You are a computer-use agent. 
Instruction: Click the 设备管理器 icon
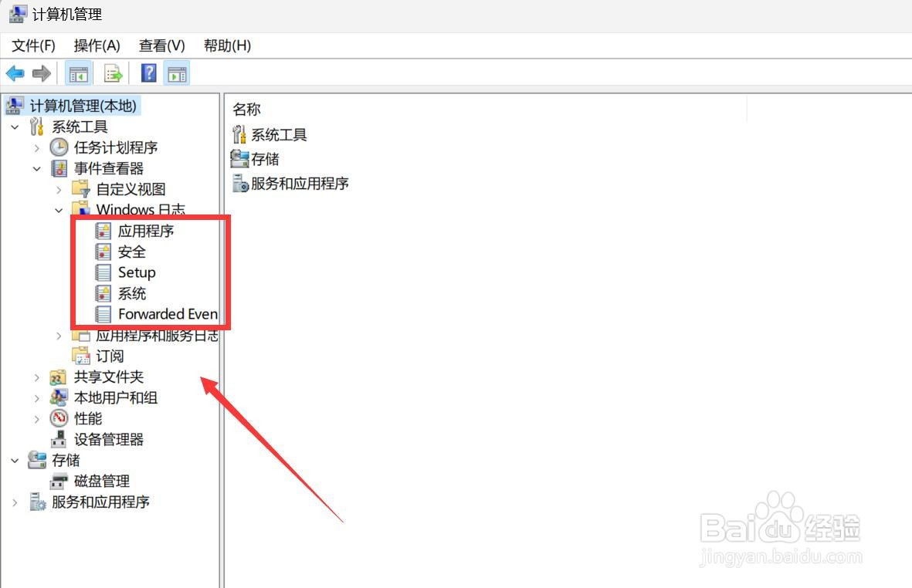(x=58, y=439)
